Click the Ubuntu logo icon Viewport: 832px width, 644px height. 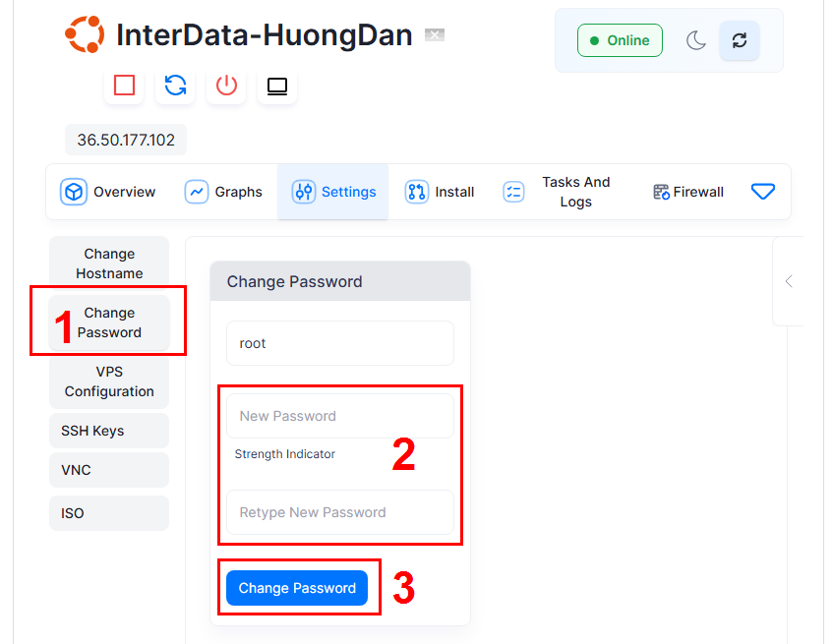point(85,34)
